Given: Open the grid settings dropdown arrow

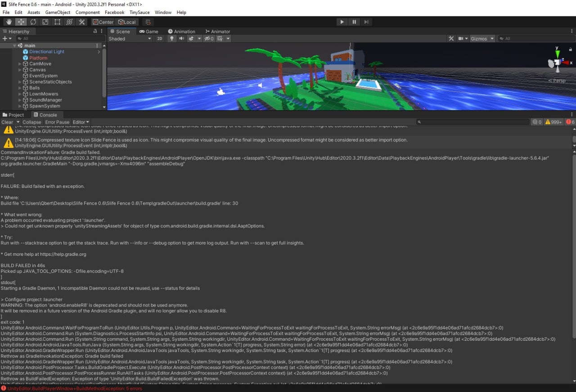Looking at the screenshot, I should [x=228, y=39].
